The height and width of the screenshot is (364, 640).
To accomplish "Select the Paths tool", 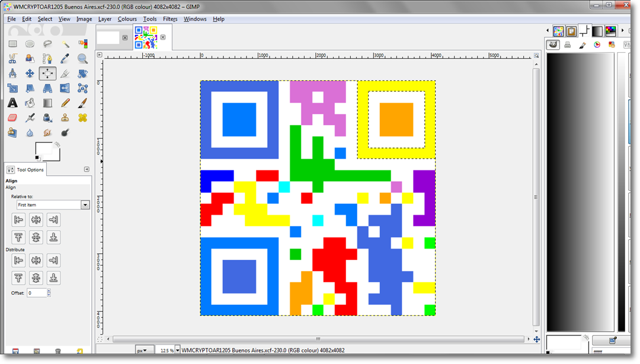I will click(47, 59).
